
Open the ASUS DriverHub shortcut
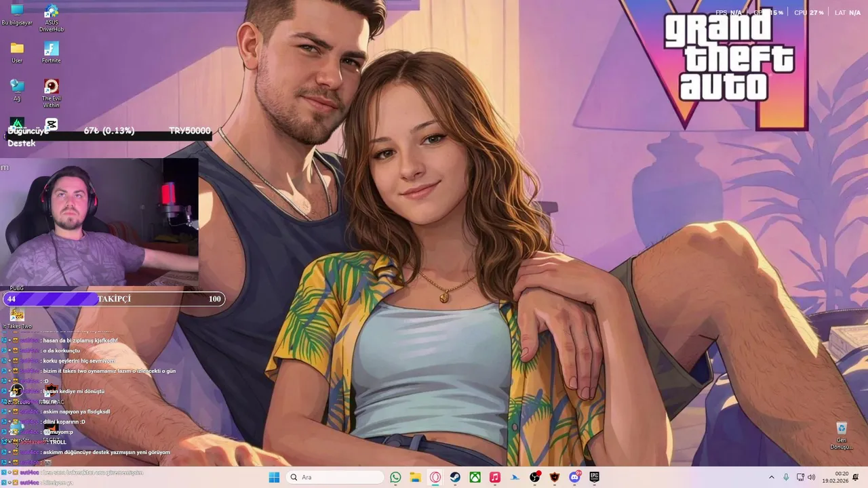(x=52, y=18)
